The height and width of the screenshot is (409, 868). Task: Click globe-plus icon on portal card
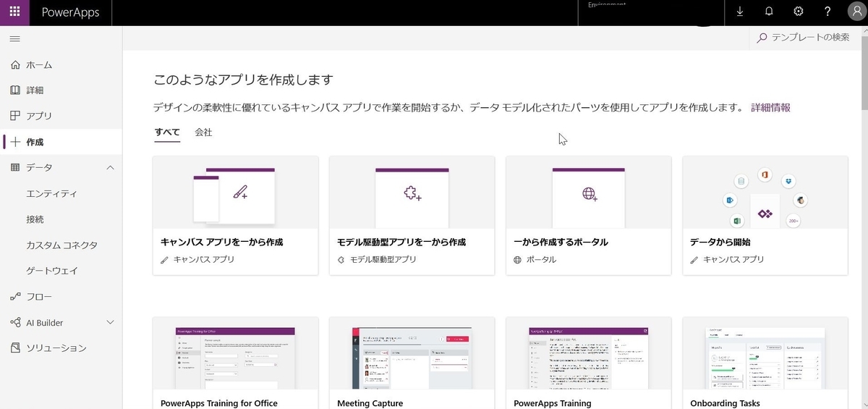(x=590, y=193)
